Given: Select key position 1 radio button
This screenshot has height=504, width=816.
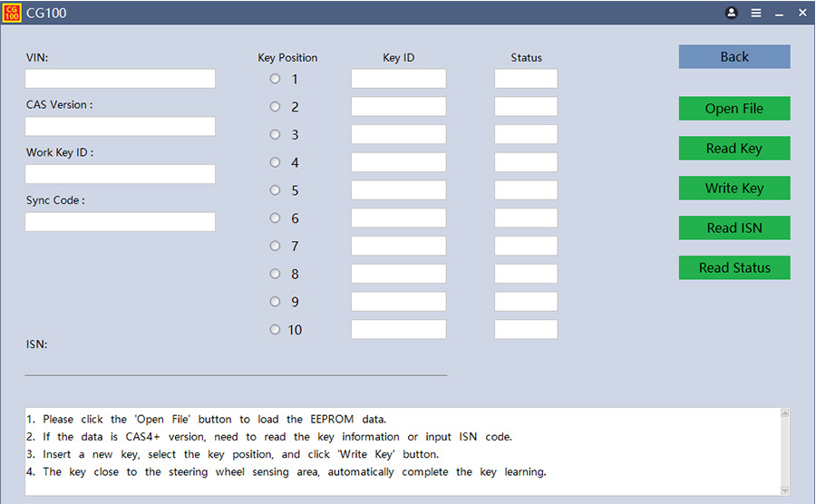Looking at the screenshot, I should click(276, 79).
